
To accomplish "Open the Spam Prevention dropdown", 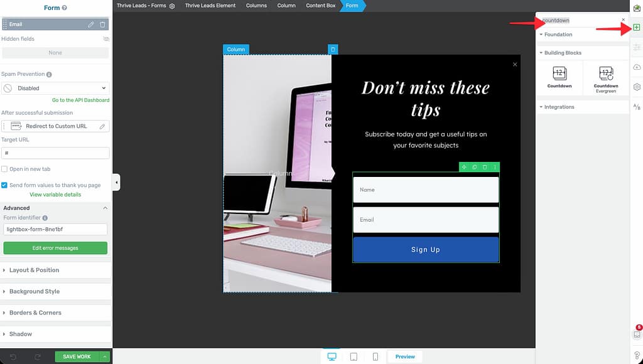I will point(55,88).
